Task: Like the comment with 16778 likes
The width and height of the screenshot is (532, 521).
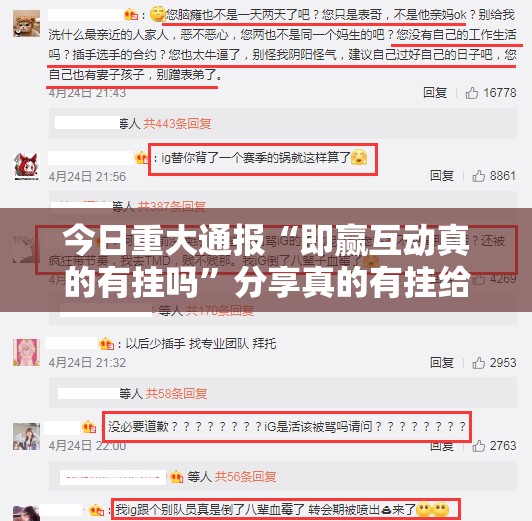Action: 472,93
